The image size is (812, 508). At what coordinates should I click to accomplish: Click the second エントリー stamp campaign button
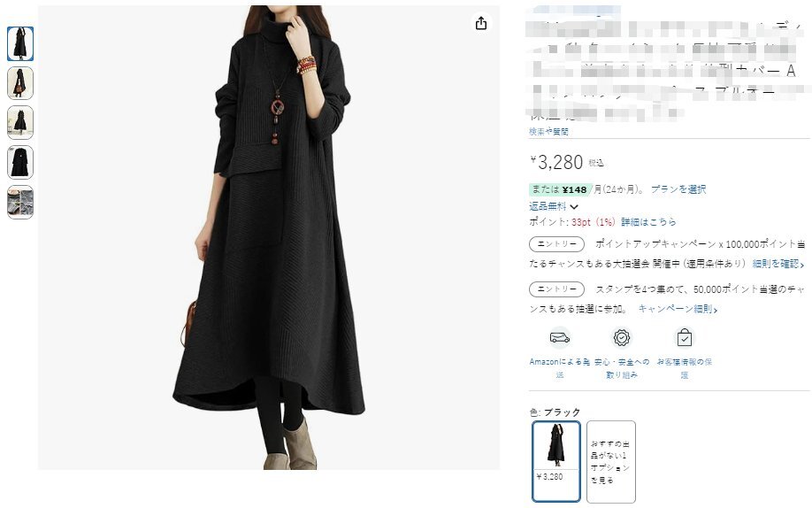click(x=556, y=289)
